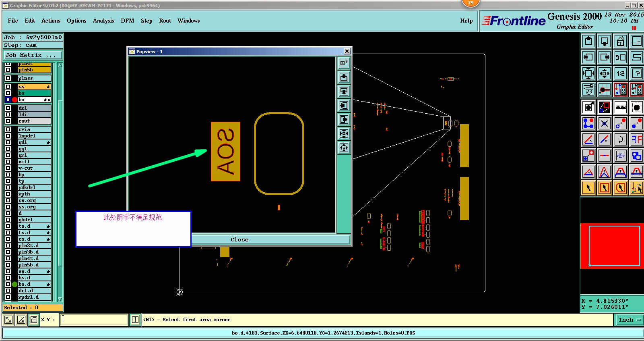Click the green display dot on bo.d layer

point(15,284)
